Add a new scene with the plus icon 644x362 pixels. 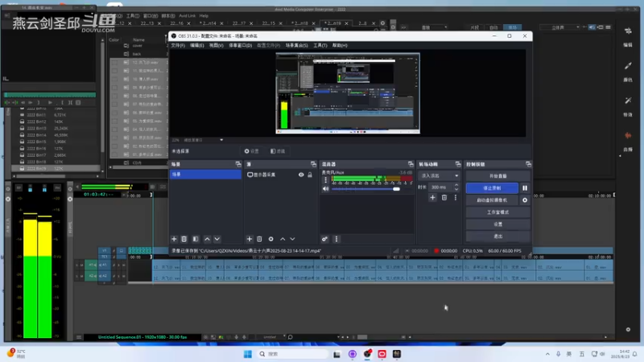[x=174, y=239]
